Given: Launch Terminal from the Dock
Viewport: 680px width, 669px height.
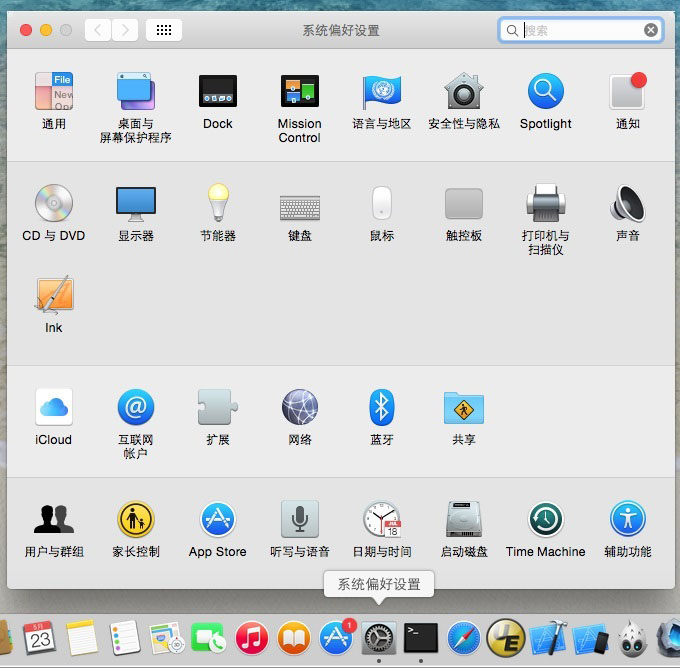Looking at the screenshot, I should click(x=421, y=637).
